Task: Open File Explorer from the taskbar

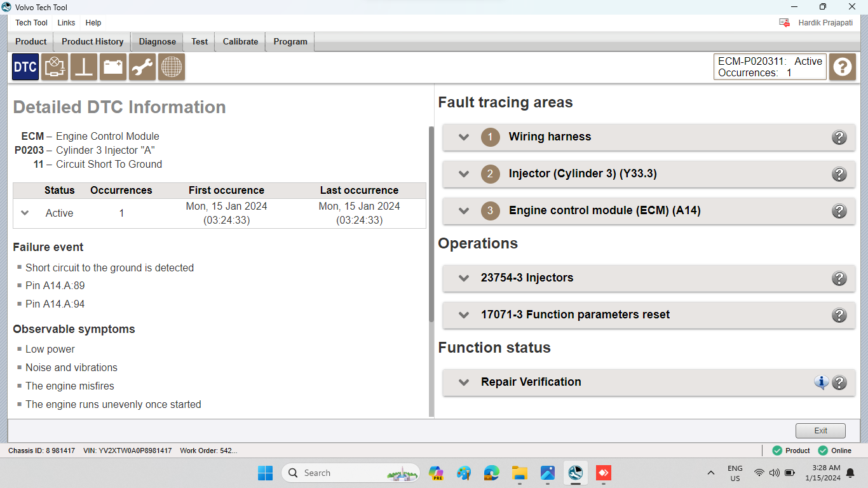Action: tap(520, 473)
